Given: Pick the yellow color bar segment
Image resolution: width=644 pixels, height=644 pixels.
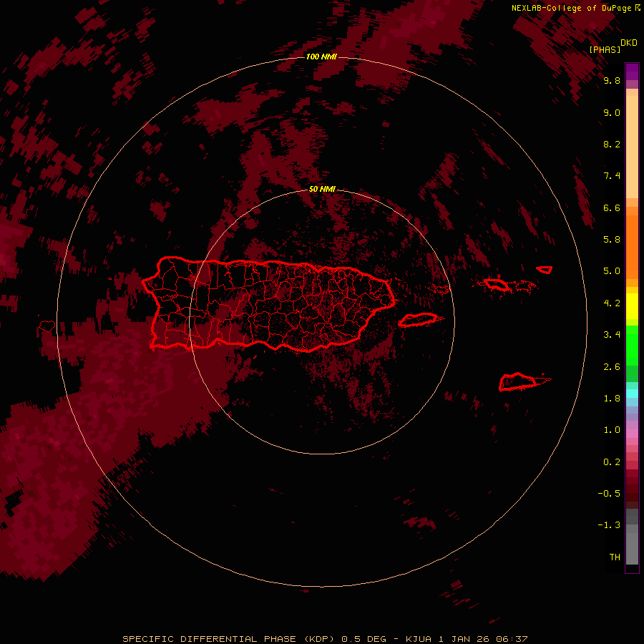Looking at the screenshot, I should tap(632, 306).
